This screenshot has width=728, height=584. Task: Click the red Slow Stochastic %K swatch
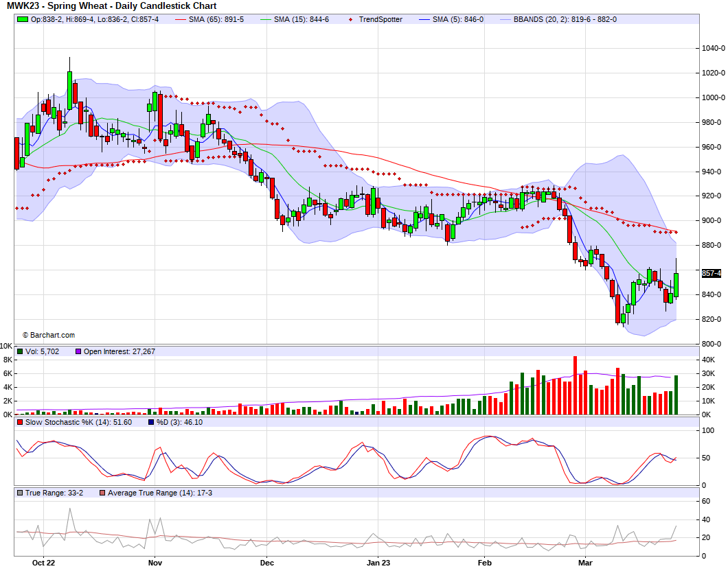click(20, 422)
